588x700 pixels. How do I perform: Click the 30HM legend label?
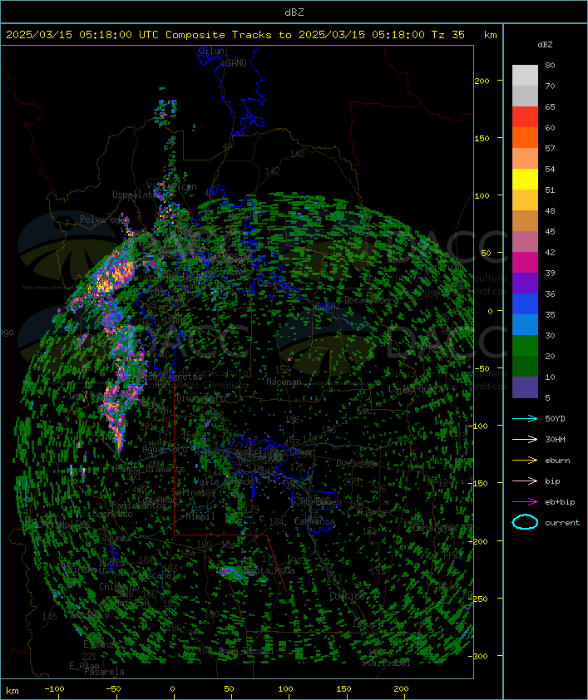(x=555, y=439)
